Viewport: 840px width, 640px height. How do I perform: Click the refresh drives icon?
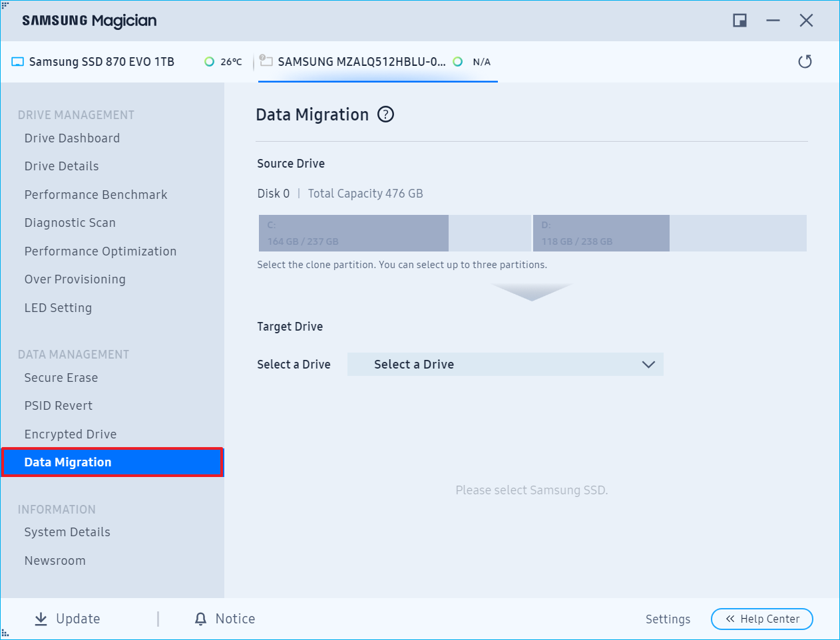pyautogui.click(x=805, y=61)
